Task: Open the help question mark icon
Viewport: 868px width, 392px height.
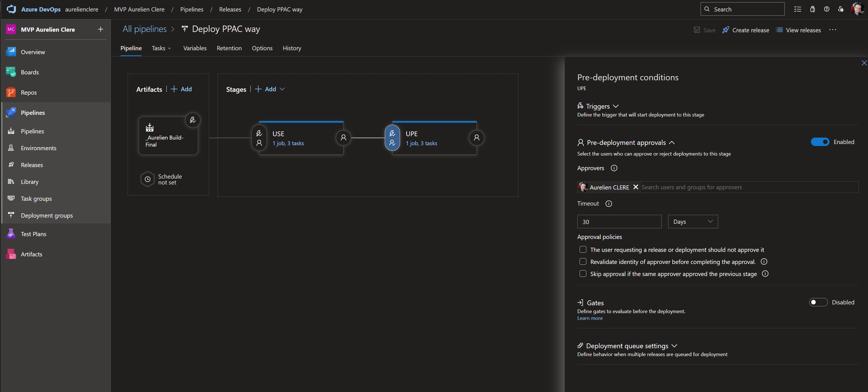Action: 827,9
